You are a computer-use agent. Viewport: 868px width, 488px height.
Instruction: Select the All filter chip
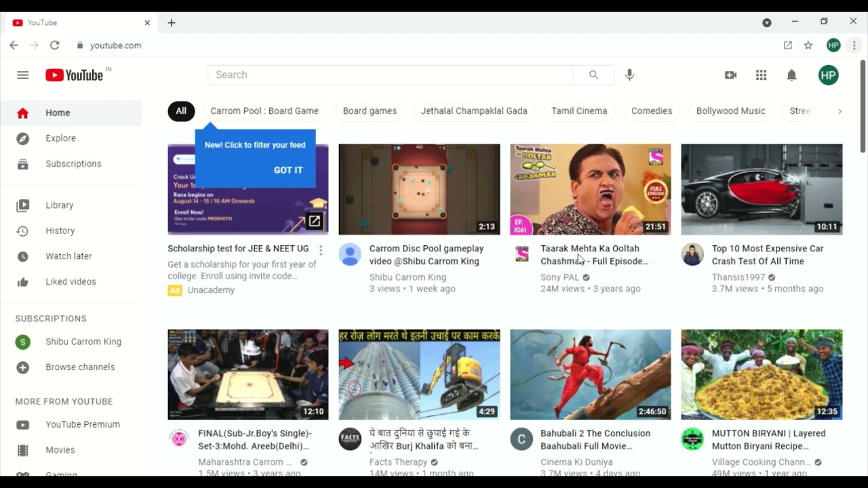pyautogui.click(x=181, y=111)
